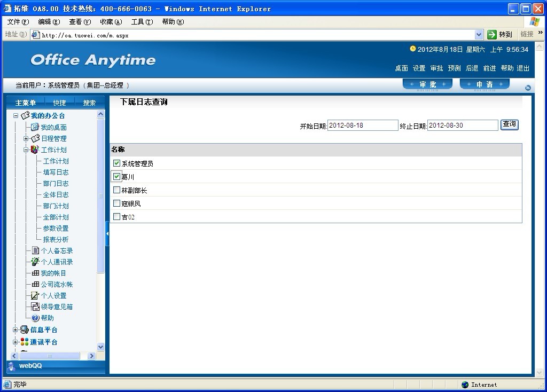Click the 我的桌面 icon in sidebar

pyautogui.click(x=35, y=127)
